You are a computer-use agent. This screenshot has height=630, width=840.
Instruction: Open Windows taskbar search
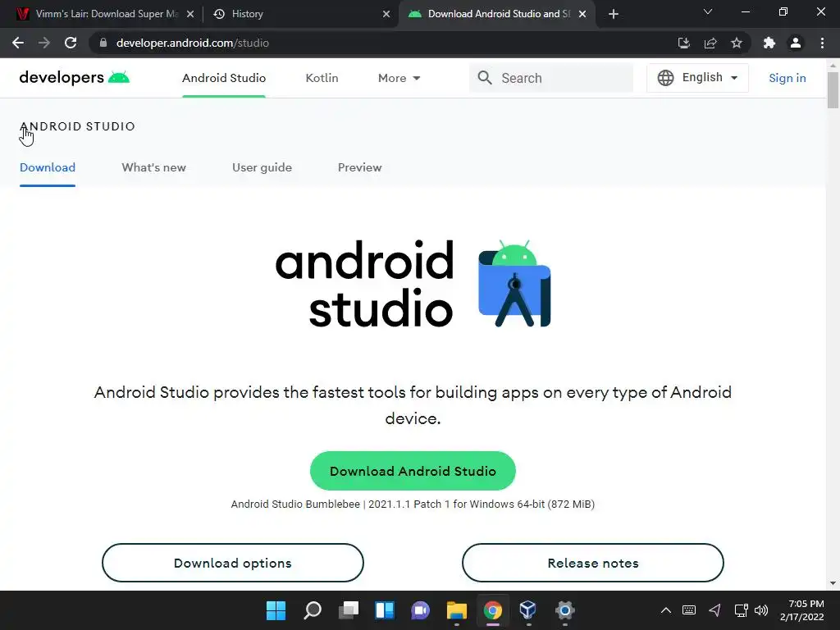click(x=313, y=610)
